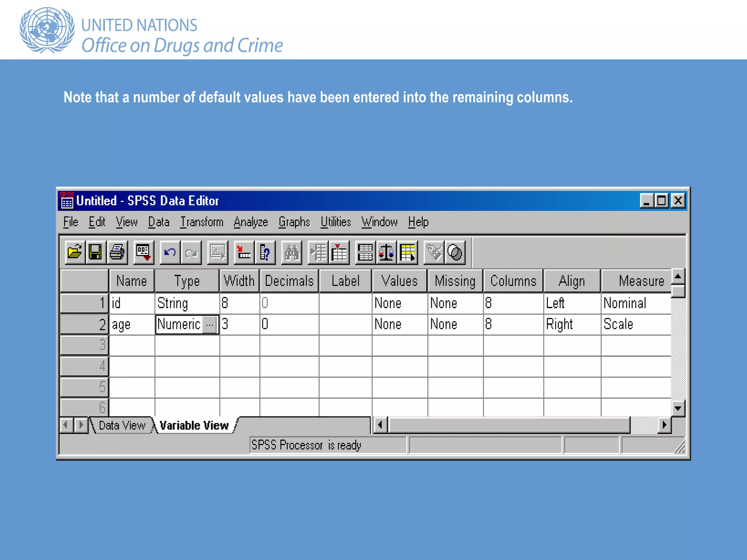Image resolution: width=747 pixels, height=560 pixels.
Task: Select row header 1
Action: tap(84, 303)
